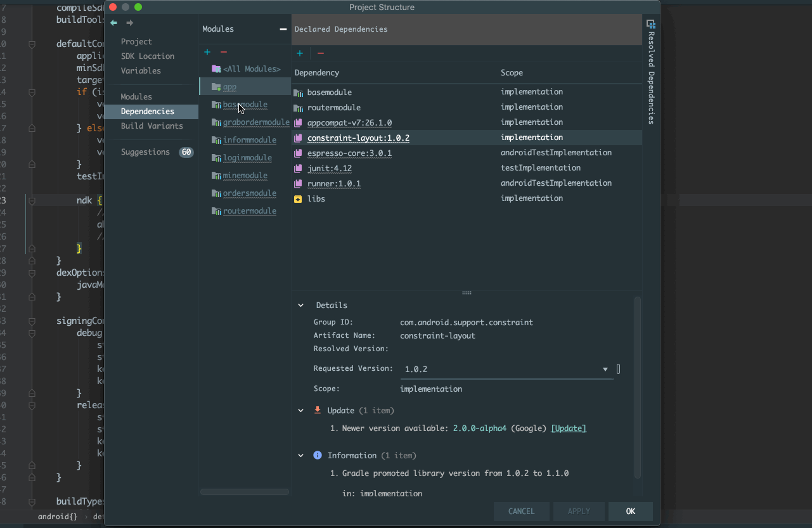Click the library icon beside appcompat-v7
This screenshot has height=528, width=812.
298,122
